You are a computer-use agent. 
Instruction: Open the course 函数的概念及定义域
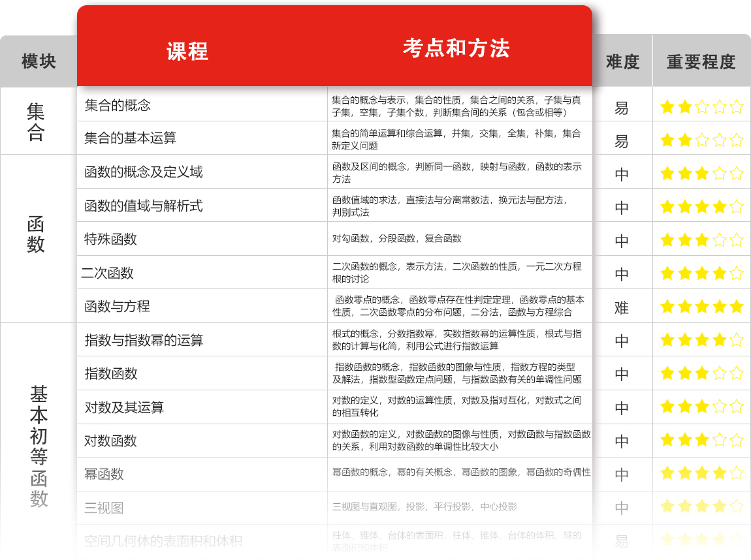(x=144, y=172)
